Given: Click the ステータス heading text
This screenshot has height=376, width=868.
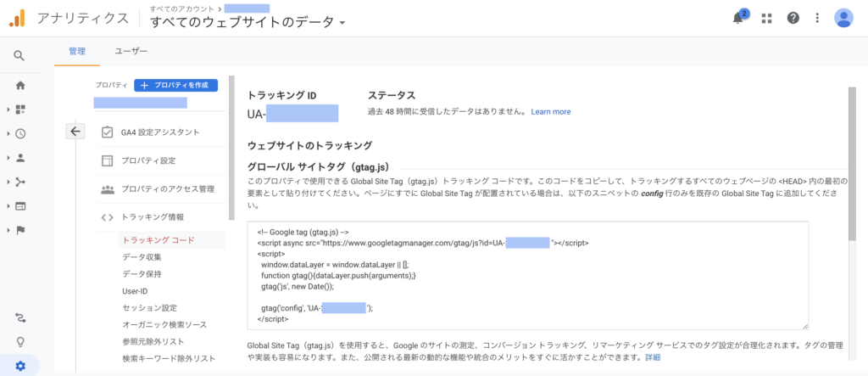Looking at the screenshot, I should coord(392,95).
